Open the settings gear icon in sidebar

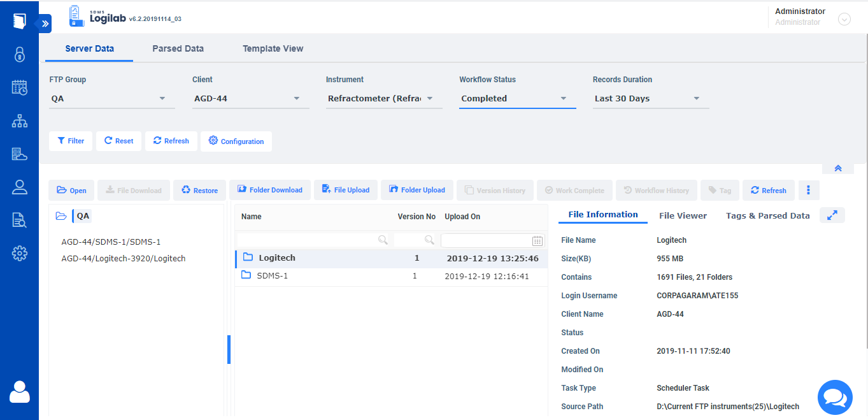coord(19,253)
